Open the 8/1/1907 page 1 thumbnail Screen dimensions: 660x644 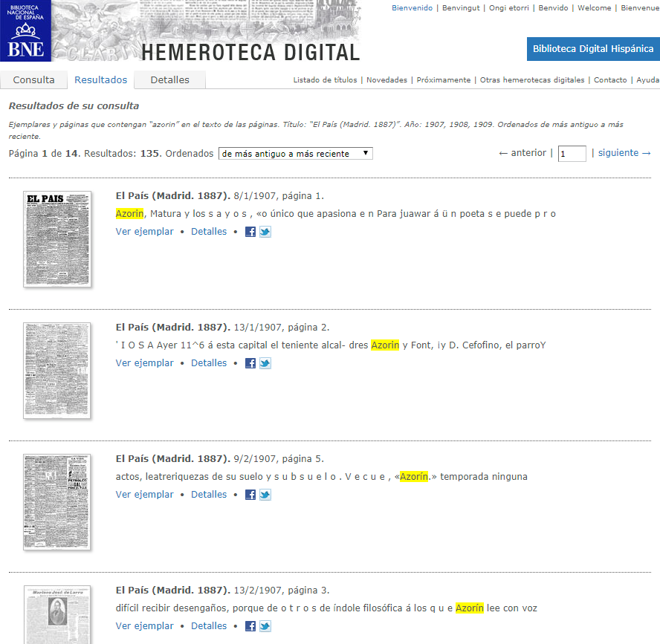(x=57, y=239)
